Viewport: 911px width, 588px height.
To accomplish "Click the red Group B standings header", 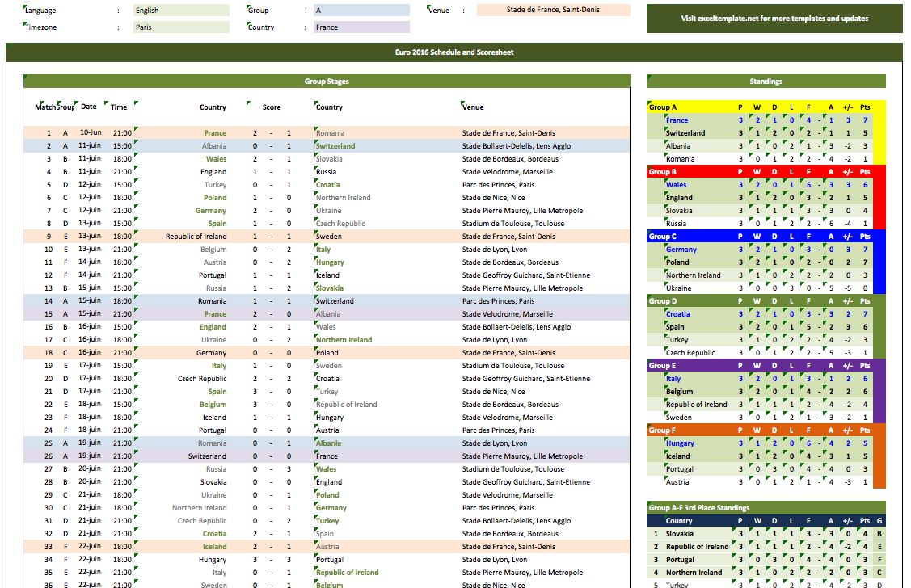I will (x=765, y=172).
